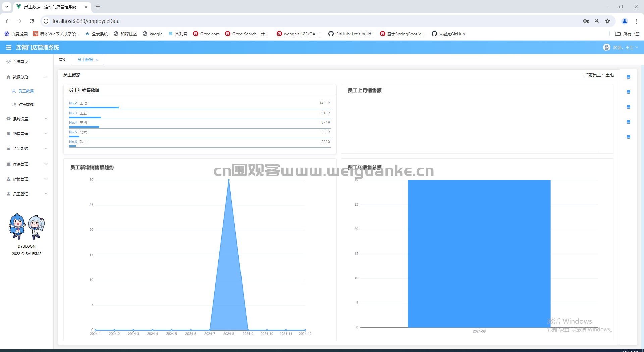Expand the 系统设置 menu chevron

point(46,119)
